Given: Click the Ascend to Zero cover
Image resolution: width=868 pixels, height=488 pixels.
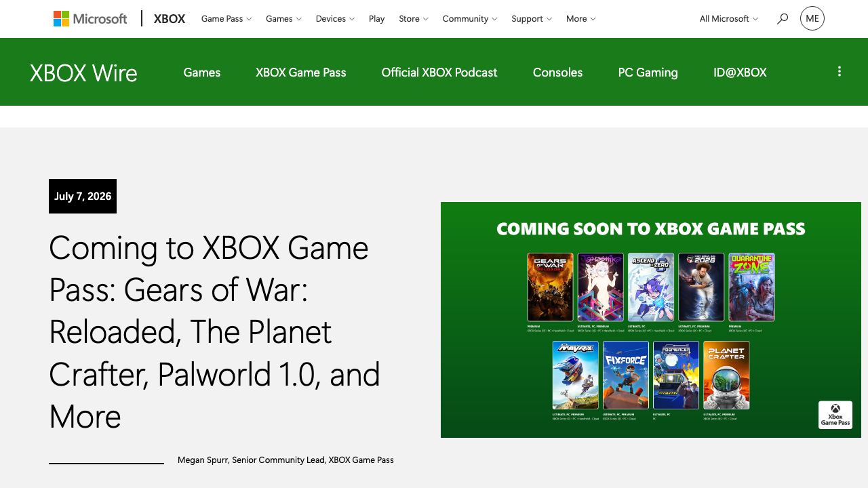Looking at the screenshot, I should click(651, 287).
